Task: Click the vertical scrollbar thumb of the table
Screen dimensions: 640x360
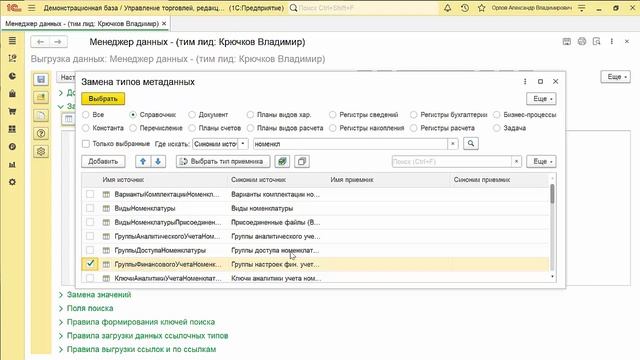Action: click(x=552, y=194)
